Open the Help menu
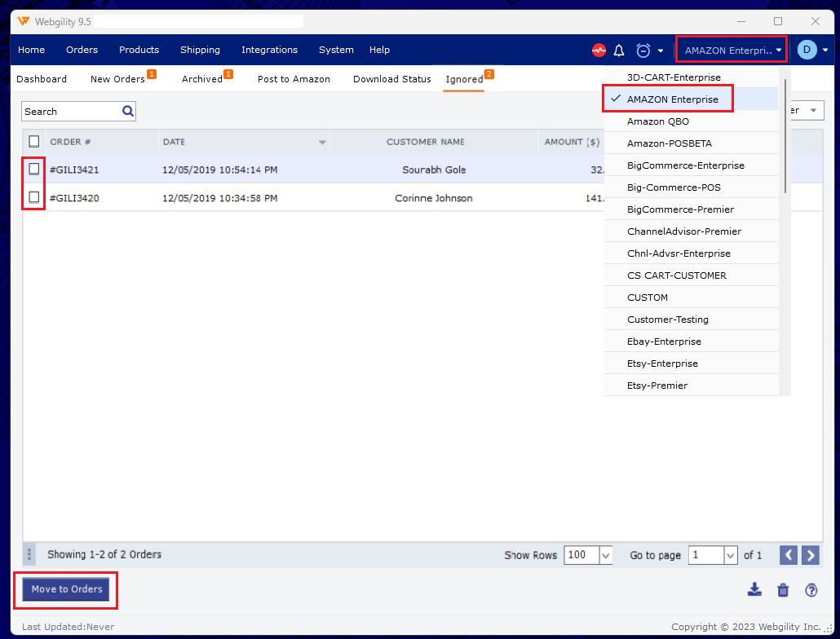This screenshot has height=639, width=840. coord(379,50)
